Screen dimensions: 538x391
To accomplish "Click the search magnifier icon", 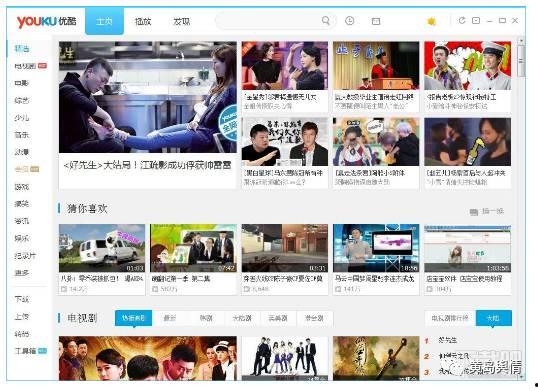I will coord(326,21).
